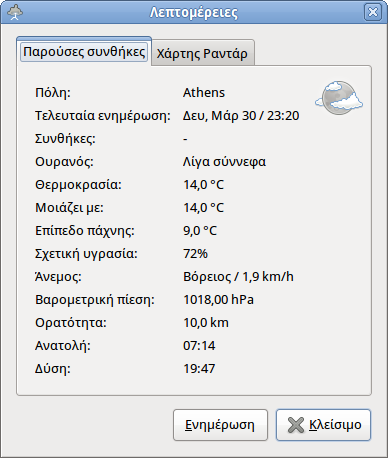Click the sunset time 19:47

point(199,369)
